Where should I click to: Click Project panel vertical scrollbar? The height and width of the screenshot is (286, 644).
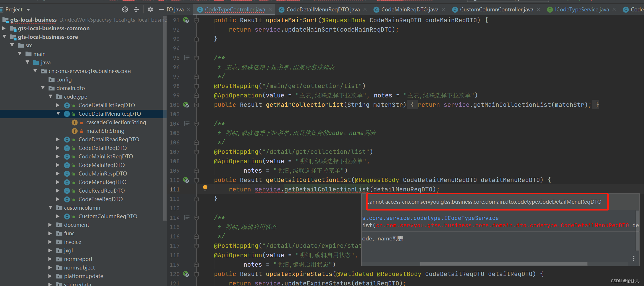(x=165, y=118)
